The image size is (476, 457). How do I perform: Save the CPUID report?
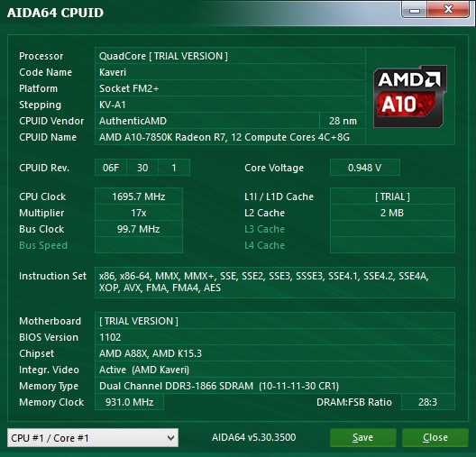tap(363, 437)
